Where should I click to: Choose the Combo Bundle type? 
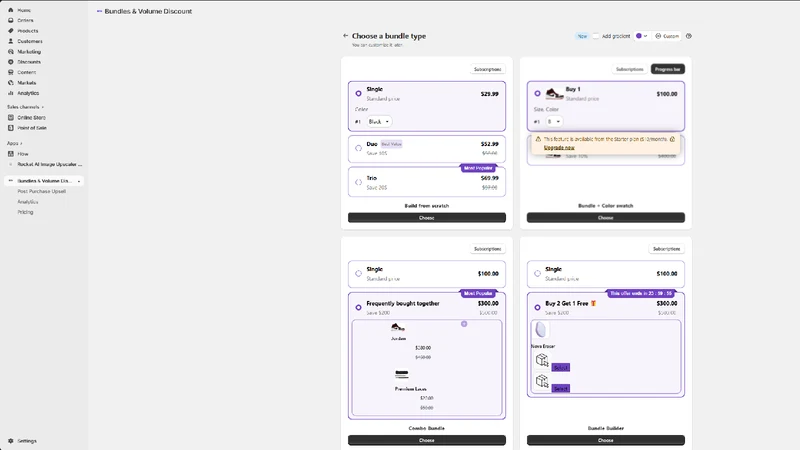coord(427,440)
